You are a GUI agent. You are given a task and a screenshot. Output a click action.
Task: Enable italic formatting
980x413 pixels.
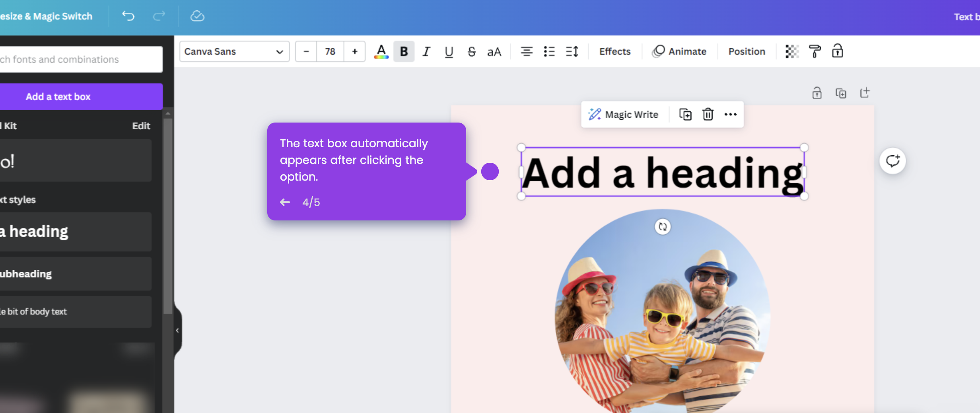click(x=426, y=51)
